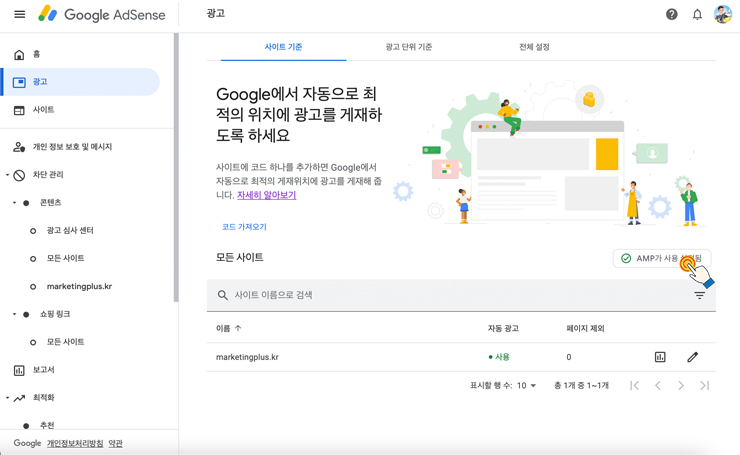Click the marketingplus.kr table cell
The image size is (740, 455).
[247, 357]
